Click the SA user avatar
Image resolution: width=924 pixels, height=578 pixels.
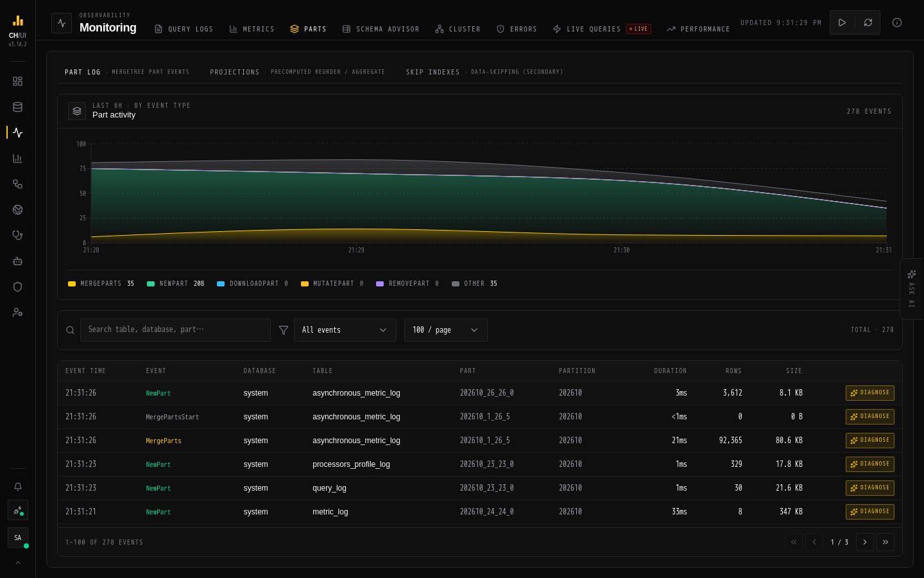tap(17, 538)
